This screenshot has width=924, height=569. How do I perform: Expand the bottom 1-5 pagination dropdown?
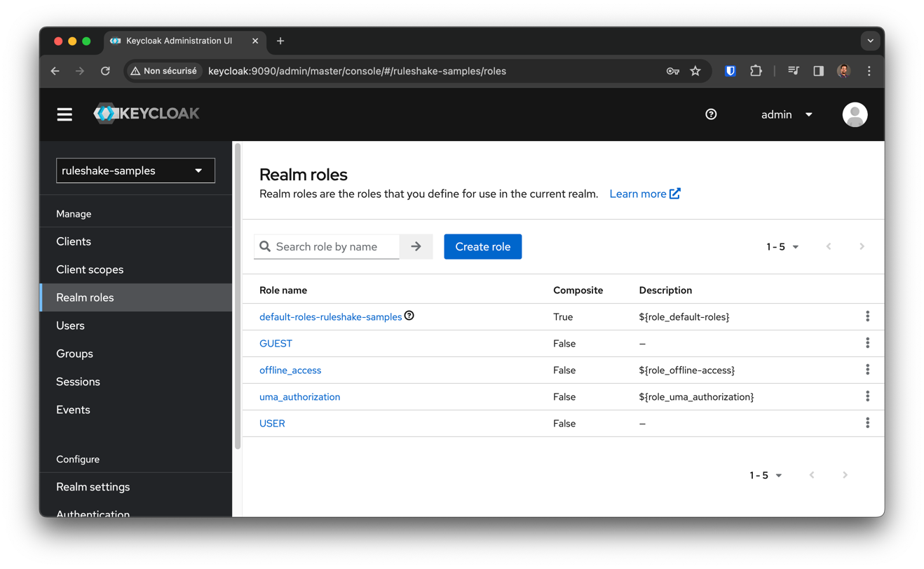(766, 476)
